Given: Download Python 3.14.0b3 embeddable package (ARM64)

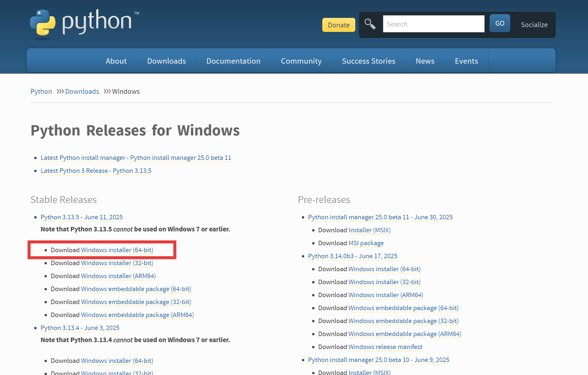Looking at the screenshot, I should point(405,334).
